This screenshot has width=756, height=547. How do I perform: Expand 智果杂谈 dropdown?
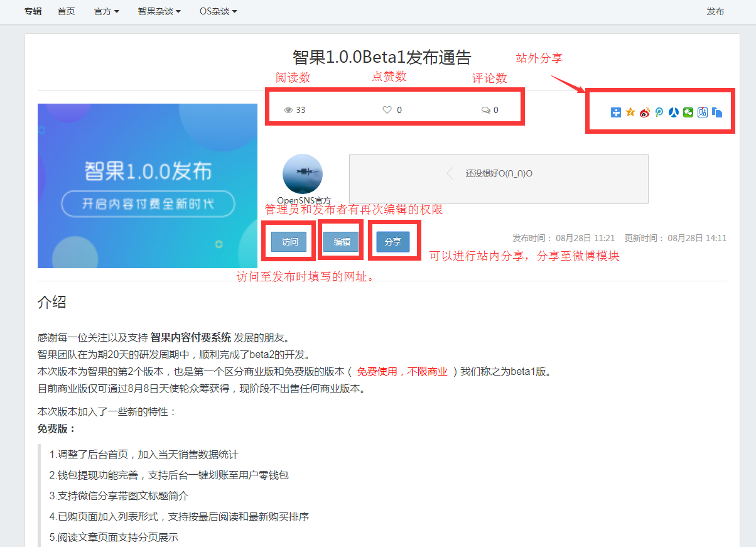point(159,11)
